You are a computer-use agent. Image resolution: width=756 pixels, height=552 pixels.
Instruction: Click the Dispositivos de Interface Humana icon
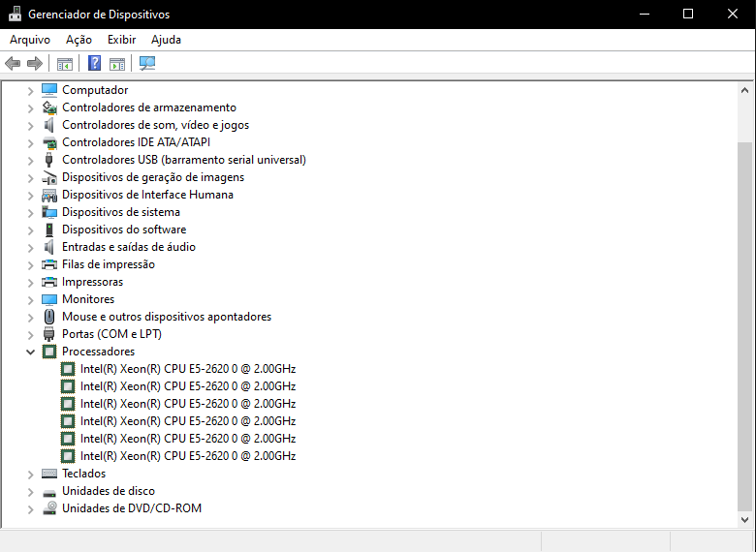(x=49, y=195)
